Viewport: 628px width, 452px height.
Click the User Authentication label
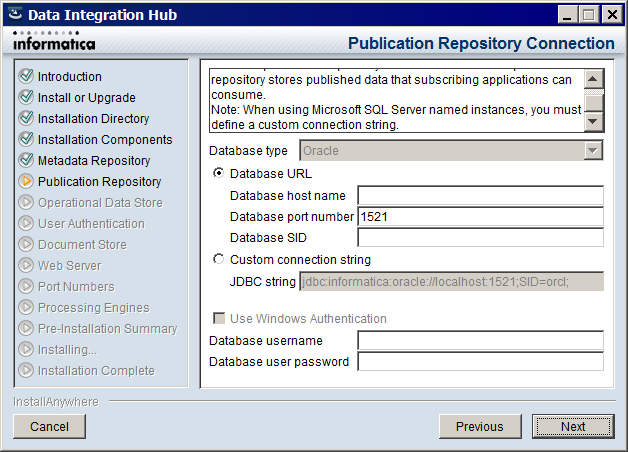click(91, 224)
